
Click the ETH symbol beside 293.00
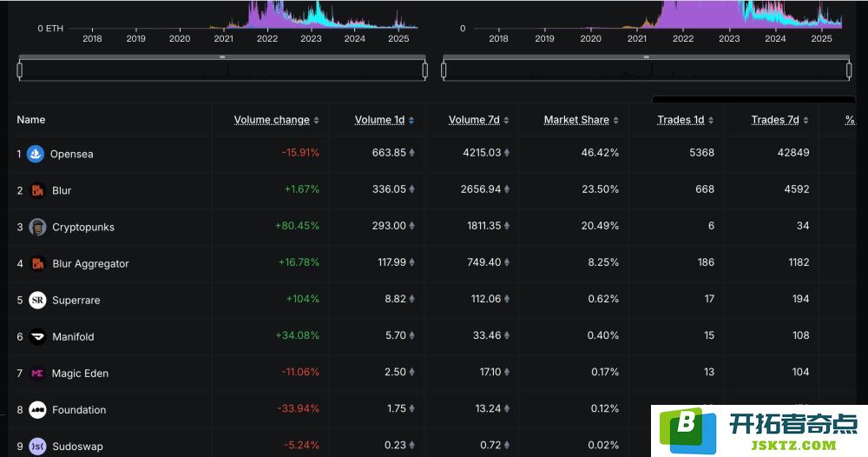pos(411,225)
